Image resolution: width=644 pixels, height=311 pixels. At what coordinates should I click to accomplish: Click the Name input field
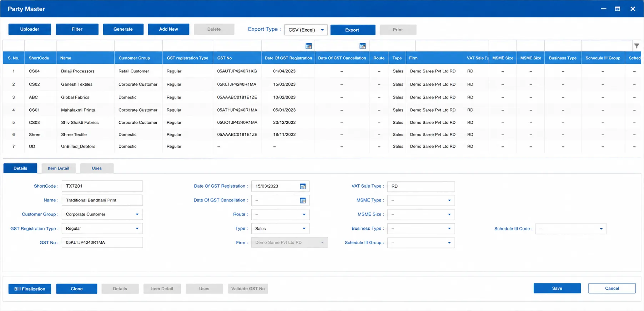(x=102, y=200)
